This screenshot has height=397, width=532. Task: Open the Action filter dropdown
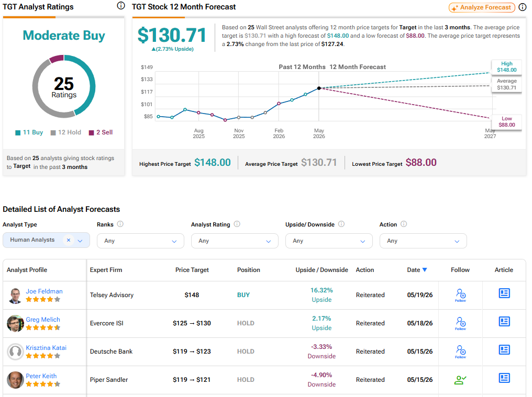click(423, 241)
